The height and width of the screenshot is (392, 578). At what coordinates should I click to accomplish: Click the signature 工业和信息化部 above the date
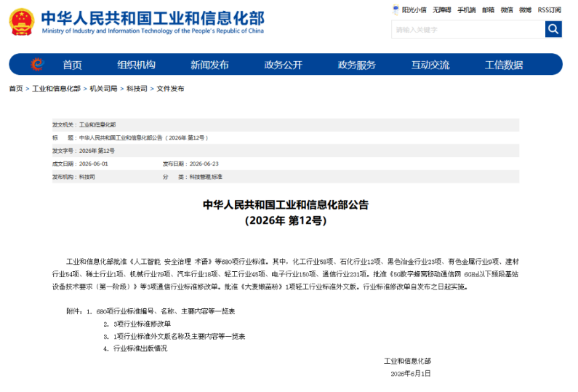pos(407,361)
